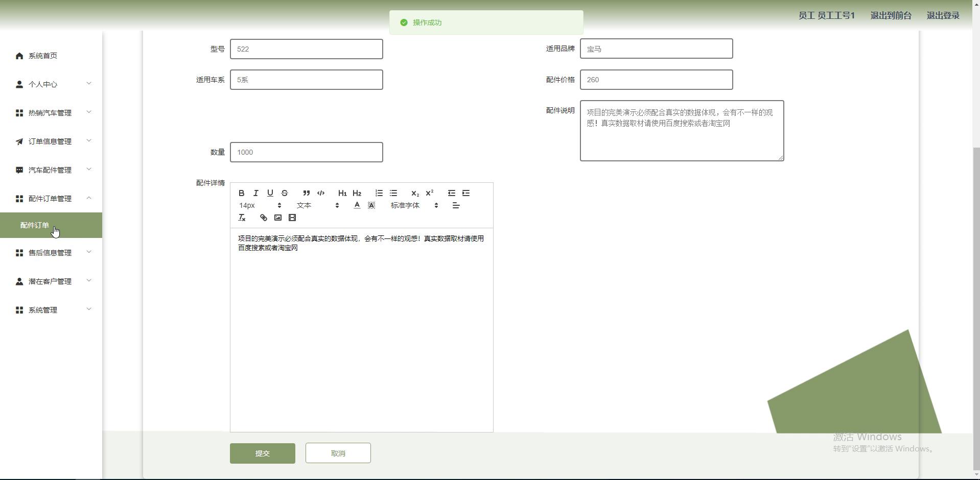Expand the 个人中心 menu
980x480 pixels.
(51, 84)
